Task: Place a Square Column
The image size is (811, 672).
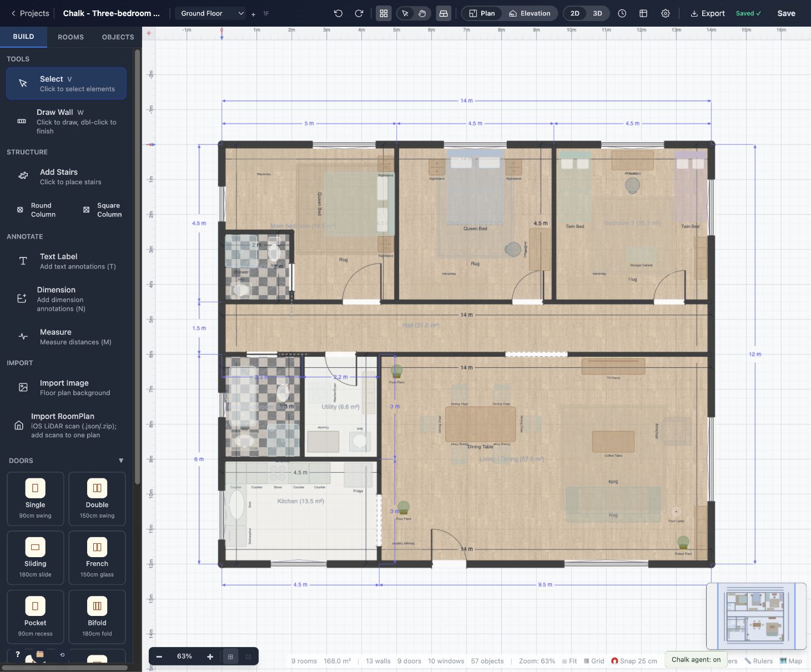Action: (102, 210)
